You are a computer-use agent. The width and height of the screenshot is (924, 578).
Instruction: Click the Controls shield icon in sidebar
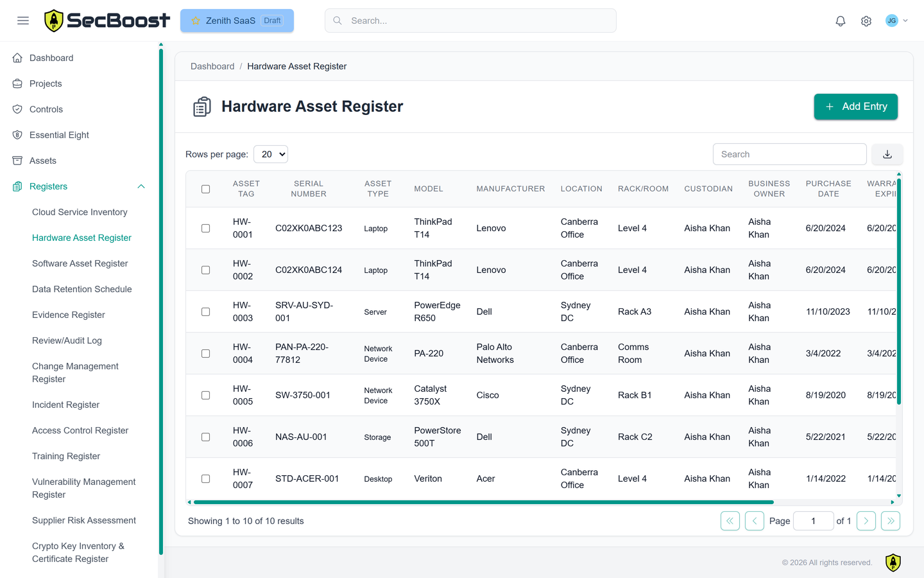tap(17, 109)
